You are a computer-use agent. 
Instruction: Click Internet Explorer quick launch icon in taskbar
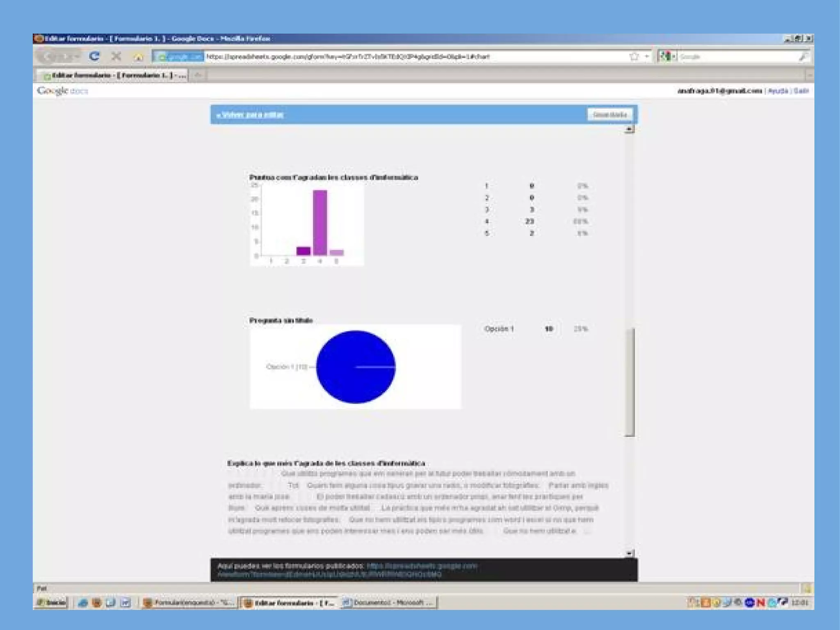coord(82,603)
